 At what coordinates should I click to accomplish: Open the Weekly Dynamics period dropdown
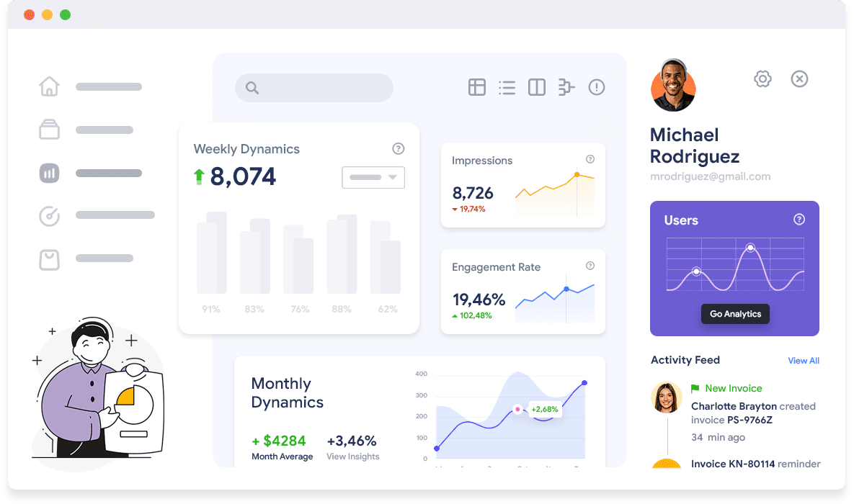pos(373,177)
